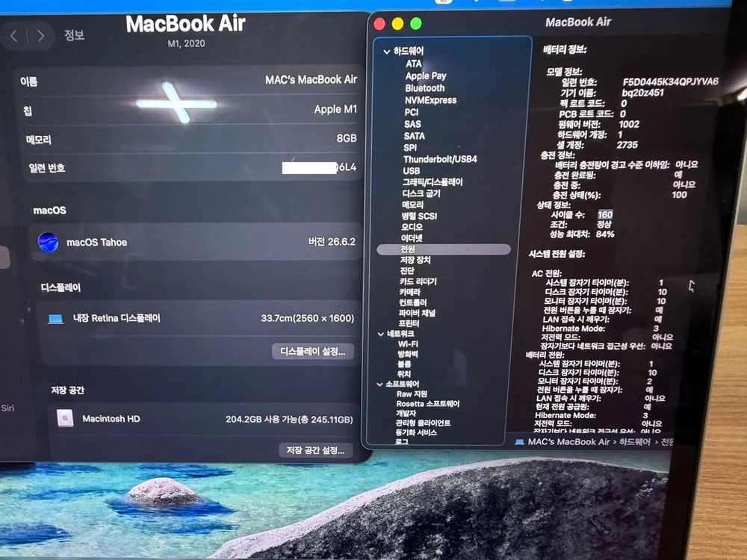Select 카메라 in the sidebar
This screenshot has width=747, height=560.
409,292
